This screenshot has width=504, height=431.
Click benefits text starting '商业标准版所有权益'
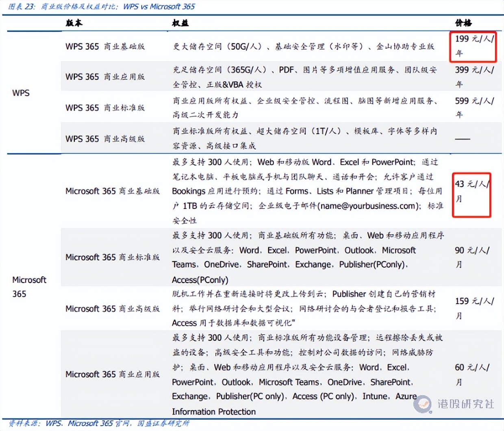305,139
